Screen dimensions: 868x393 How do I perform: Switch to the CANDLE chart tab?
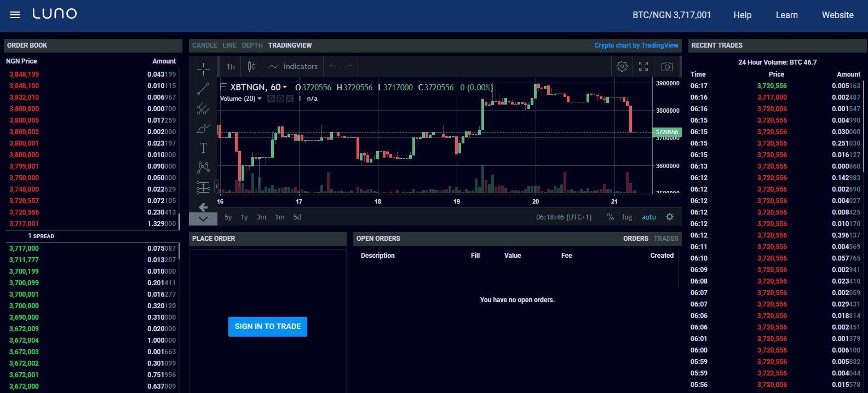tap(204, 45)
